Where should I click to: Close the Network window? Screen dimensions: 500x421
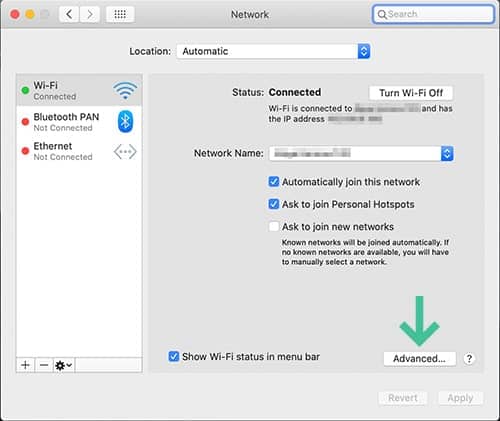point(15,14)
